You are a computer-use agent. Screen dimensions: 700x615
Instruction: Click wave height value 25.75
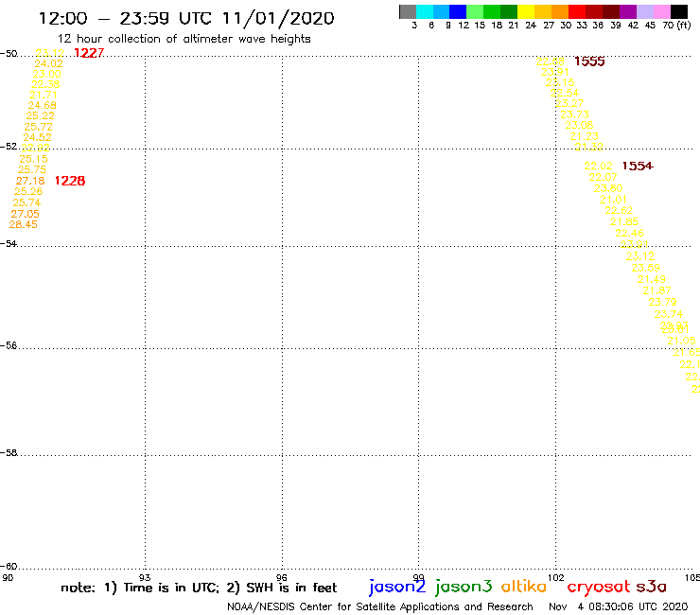(x=32, y=169)
